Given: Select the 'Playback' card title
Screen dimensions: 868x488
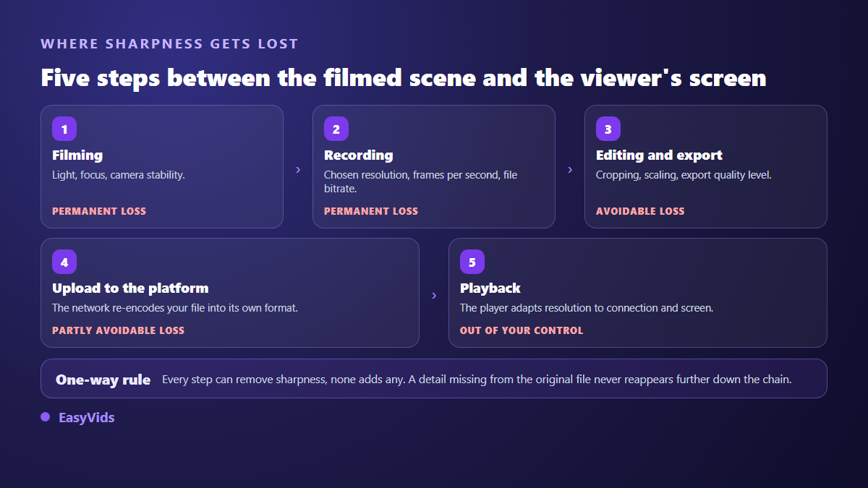Looking at the screenshot, I should click(490, 288).
